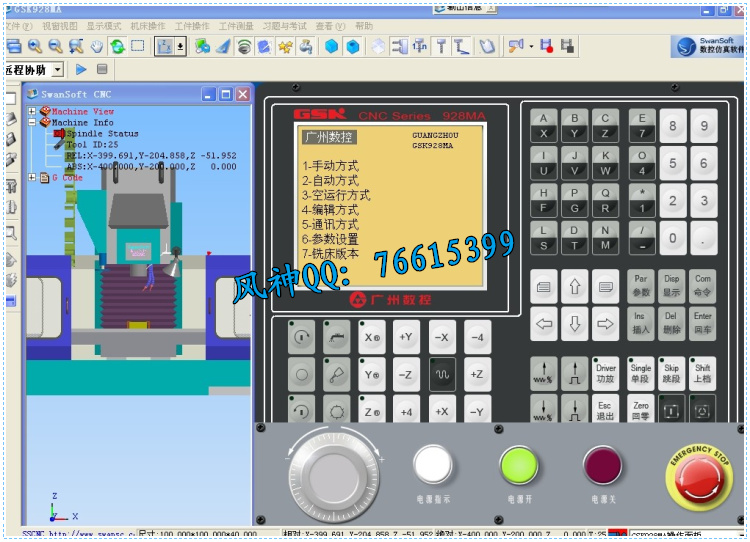The height and width of the screenshot is (542, 750).
Task: Expand the G Code tree node
Action: 32,177
